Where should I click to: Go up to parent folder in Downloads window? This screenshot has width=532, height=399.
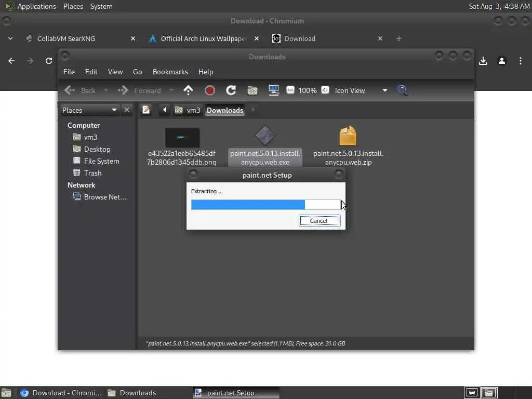coord(188,90)
